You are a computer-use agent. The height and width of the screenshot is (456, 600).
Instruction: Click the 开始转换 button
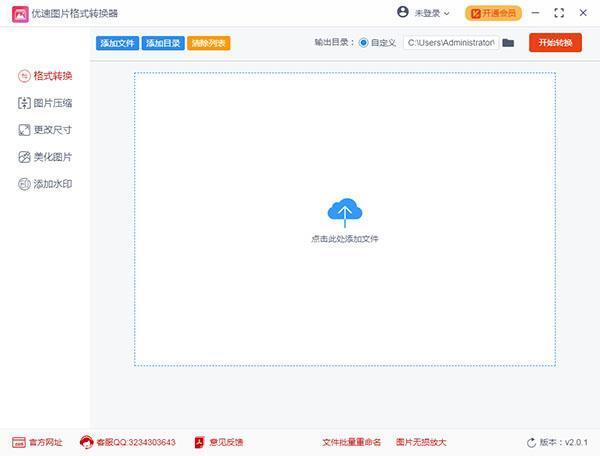555,42
